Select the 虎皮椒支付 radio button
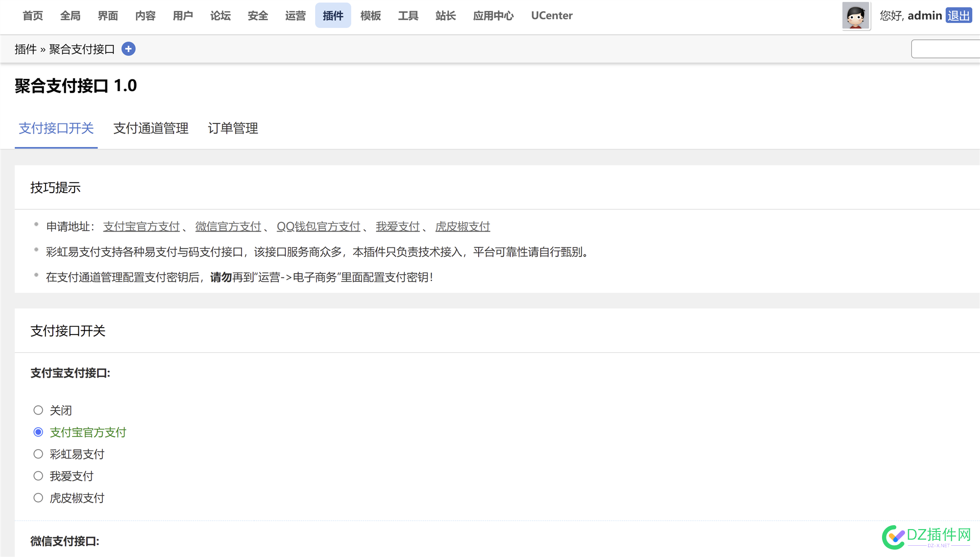The height and width of the screenshot is (557, 980). pos(38,498)
